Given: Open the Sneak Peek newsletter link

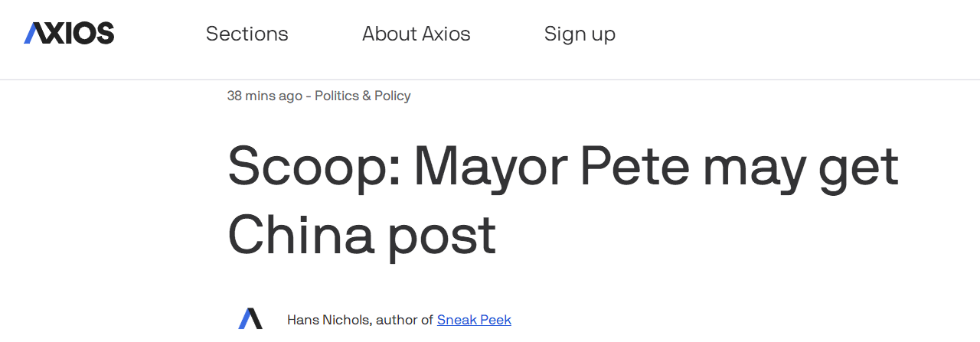Looking at the screenshot, I should 474,320.
